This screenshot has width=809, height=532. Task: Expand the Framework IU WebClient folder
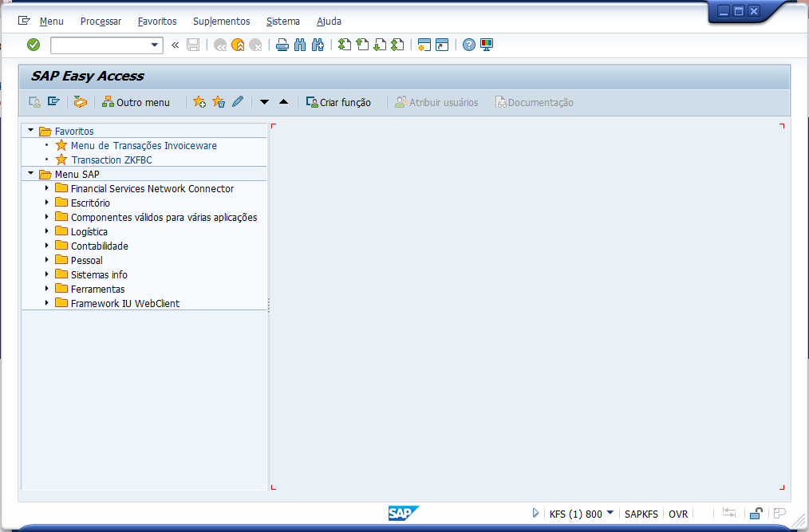[46, 303]
